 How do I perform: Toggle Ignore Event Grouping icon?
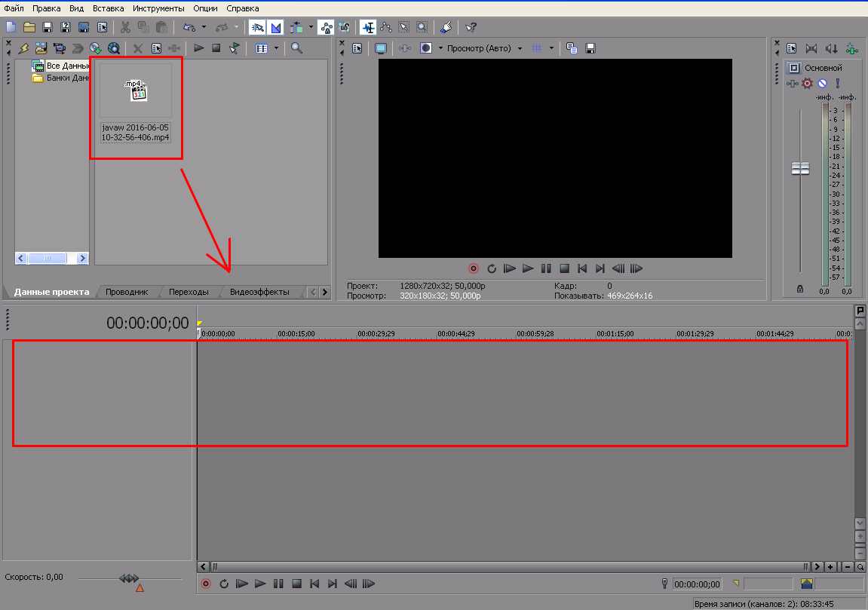pos(345,27)
